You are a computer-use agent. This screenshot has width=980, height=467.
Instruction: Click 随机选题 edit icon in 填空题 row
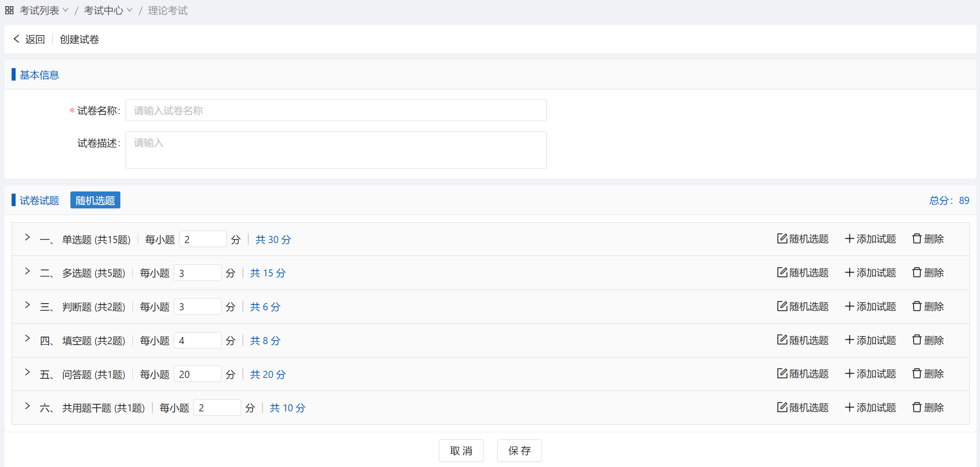782,340
